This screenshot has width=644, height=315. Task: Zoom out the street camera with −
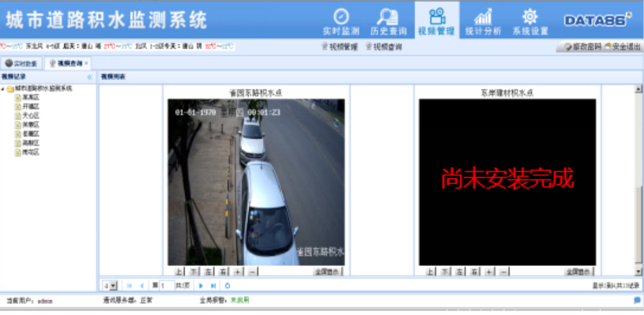(252, 272)
